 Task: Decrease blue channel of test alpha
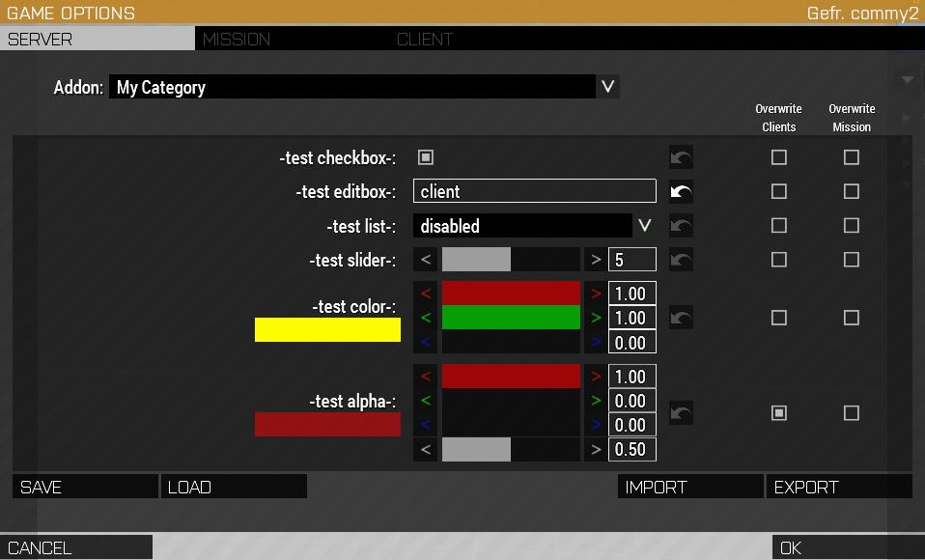click(426, 425)
